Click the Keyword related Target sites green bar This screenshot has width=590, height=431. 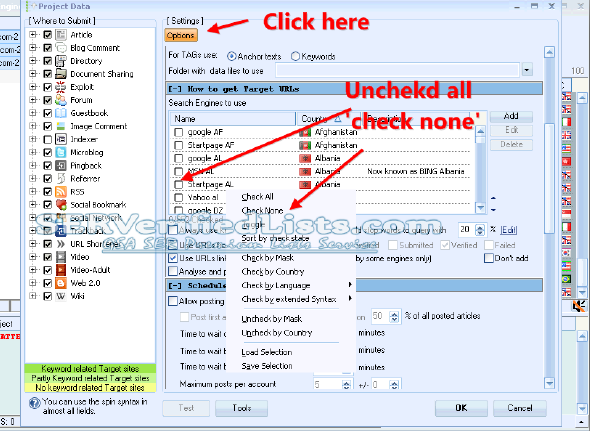[x=90, y=369]
